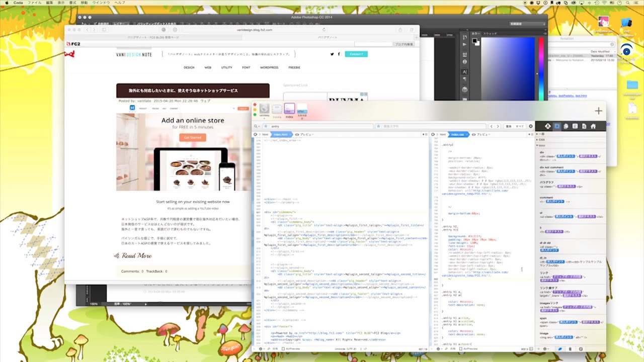Click the Twitter icon on the blog page
Viewport: 644px width, 362px height.
coord(332,54)
